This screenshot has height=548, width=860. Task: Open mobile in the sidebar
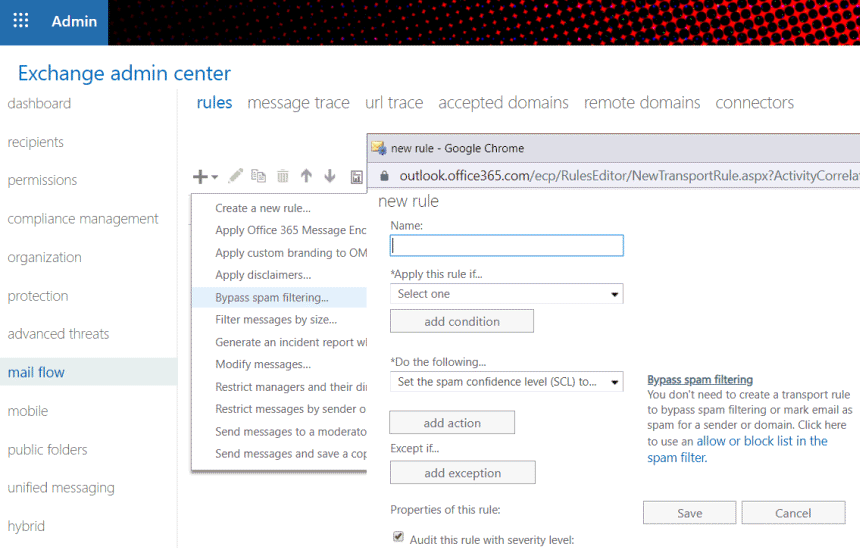[27, 411]
